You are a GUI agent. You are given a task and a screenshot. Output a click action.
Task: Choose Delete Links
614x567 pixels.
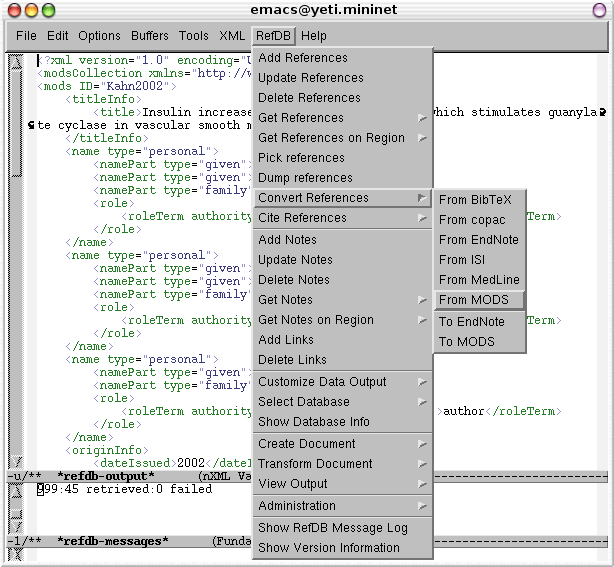pos(343,359)
